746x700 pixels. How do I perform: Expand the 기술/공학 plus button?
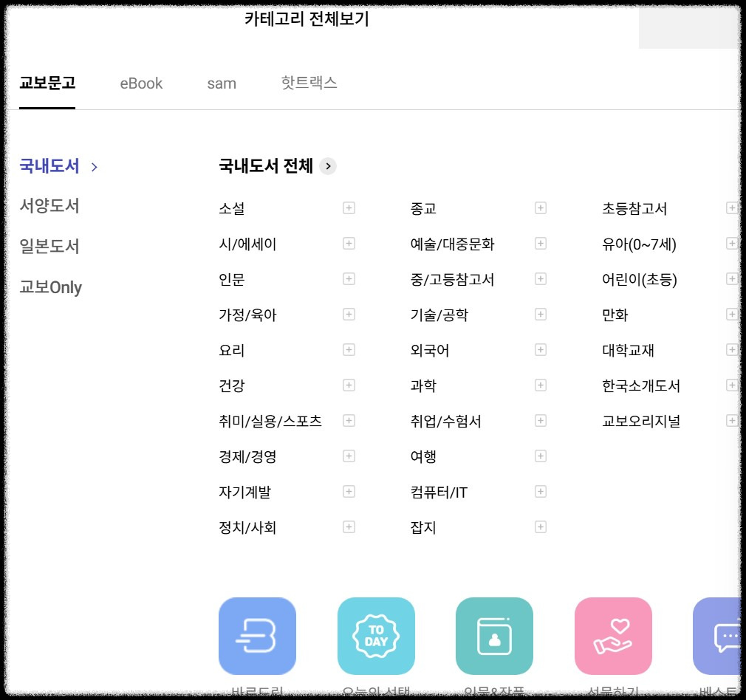pos(541,315)
